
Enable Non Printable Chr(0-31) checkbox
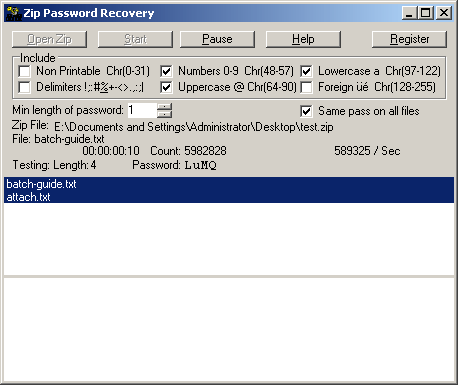(x=24, y=71)
